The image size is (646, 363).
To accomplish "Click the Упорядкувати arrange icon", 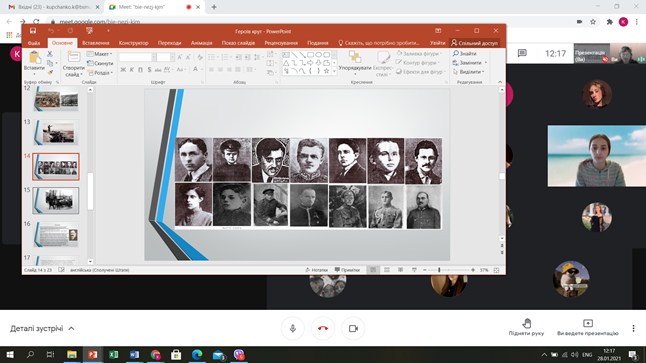I will click(355, 57).
